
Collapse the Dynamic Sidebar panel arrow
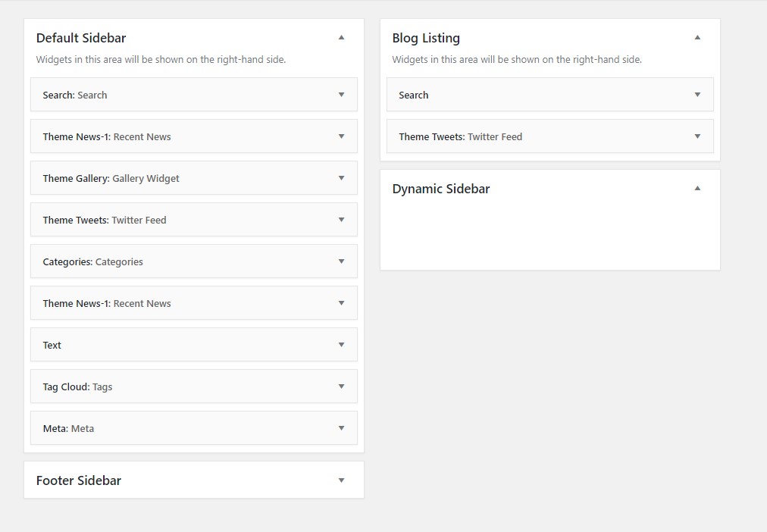click(697, 188)
